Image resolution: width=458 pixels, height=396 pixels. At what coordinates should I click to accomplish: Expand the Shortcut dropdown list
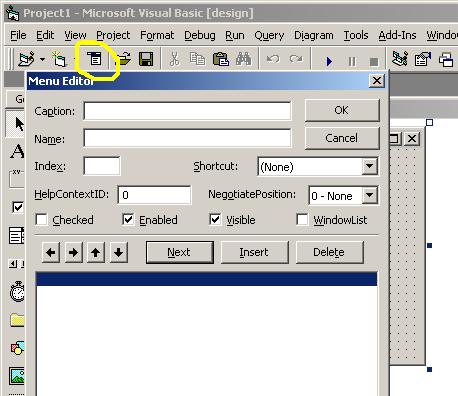(x=370, y=166)
